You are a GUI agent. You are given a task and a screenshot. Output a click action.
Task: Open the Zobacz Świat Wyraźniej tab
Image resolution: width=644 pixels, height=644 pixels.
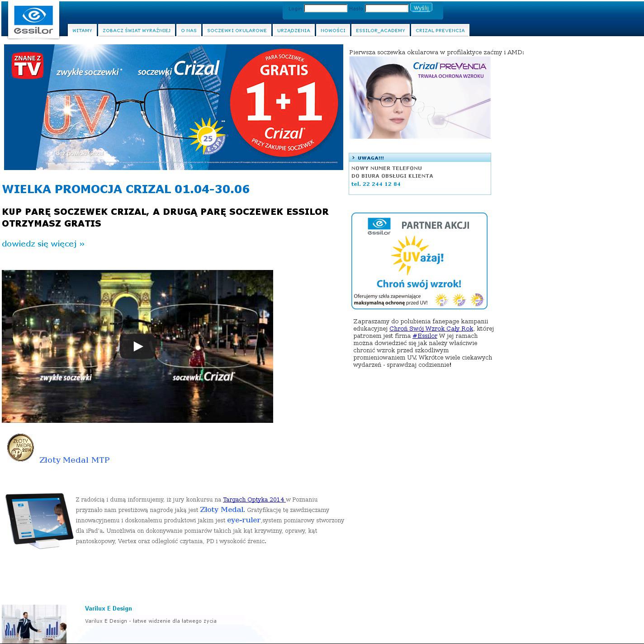click(x=137, y=30)
